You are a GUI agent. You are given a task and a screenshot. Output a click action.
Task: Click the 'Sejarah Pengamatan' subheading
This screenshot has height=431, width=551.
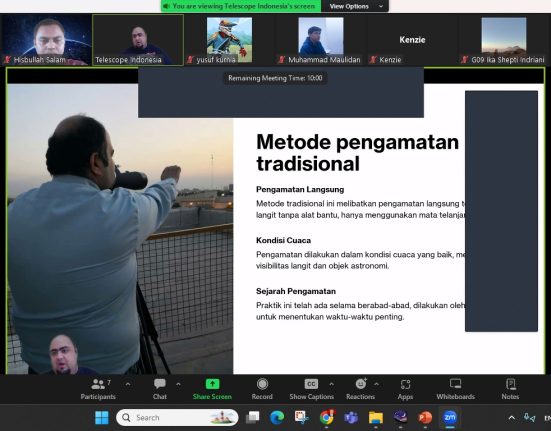click(x=296, y=291)
